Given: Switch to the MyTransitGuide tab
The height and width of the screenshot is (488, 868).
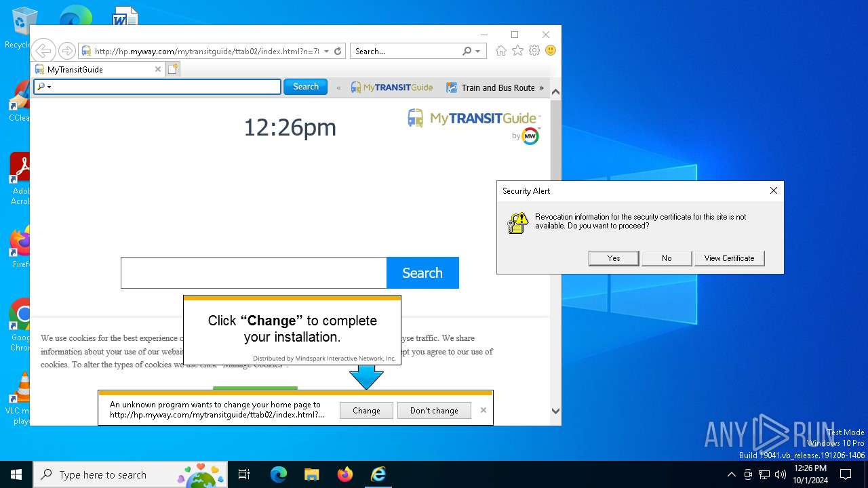Looking at the screenshot, I should coord(98,69).
